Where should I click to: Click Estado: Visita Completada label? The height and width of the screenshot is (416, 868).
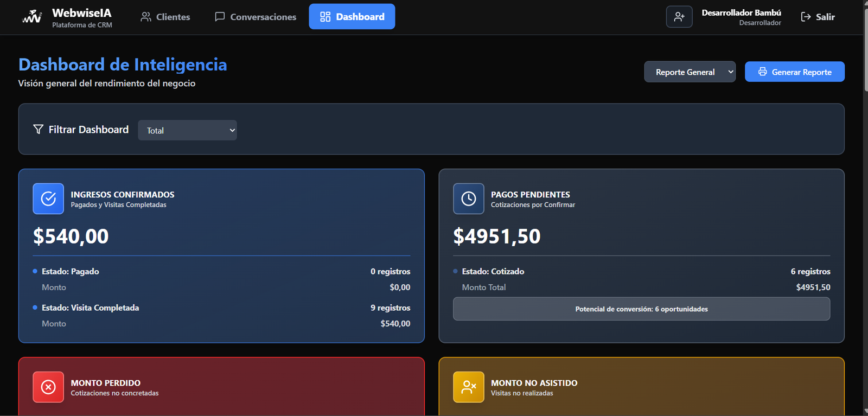tap(91, 308)
